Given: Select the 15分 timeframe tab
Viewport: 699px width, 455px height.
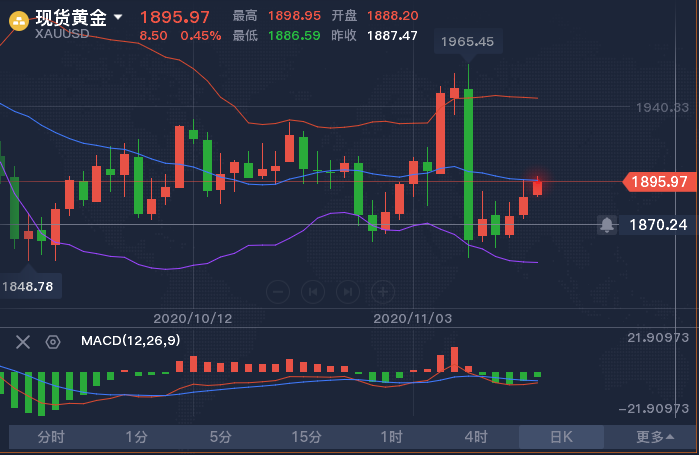Looking at the screenshot, I should [x=306, y=437].
